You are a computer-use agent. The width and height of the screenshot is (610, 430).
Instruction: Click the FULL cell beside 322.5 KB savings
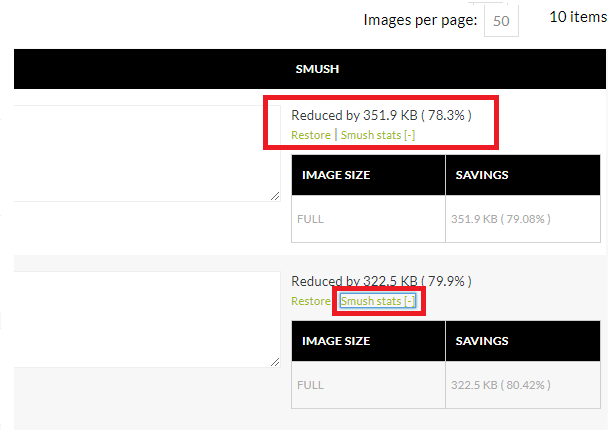click(x=368, y=385)
